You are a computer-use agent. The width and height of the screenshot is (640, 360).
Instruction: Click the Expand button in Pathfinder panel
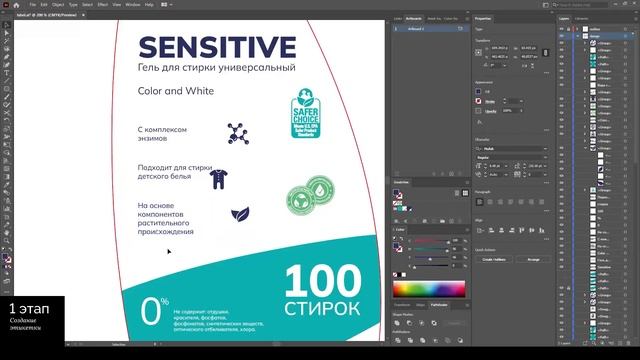click(454, 323)
